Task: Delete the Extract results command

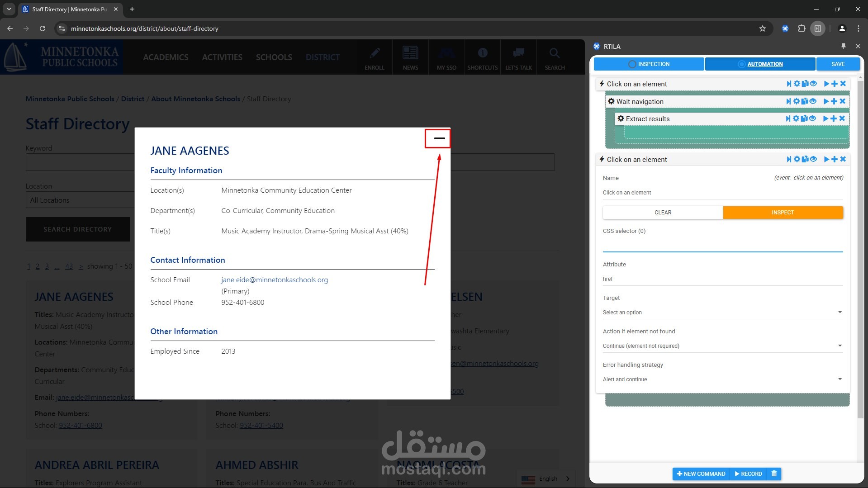Action: 842,118
